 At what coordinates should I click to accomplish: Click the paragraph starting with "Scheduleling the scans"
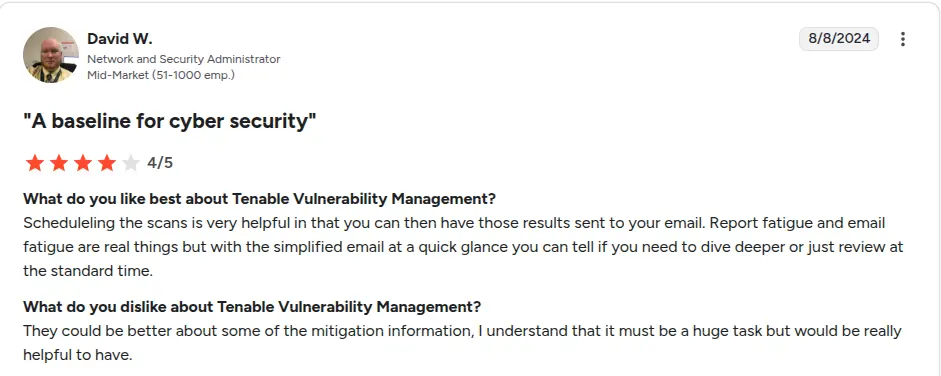point(463,247)
